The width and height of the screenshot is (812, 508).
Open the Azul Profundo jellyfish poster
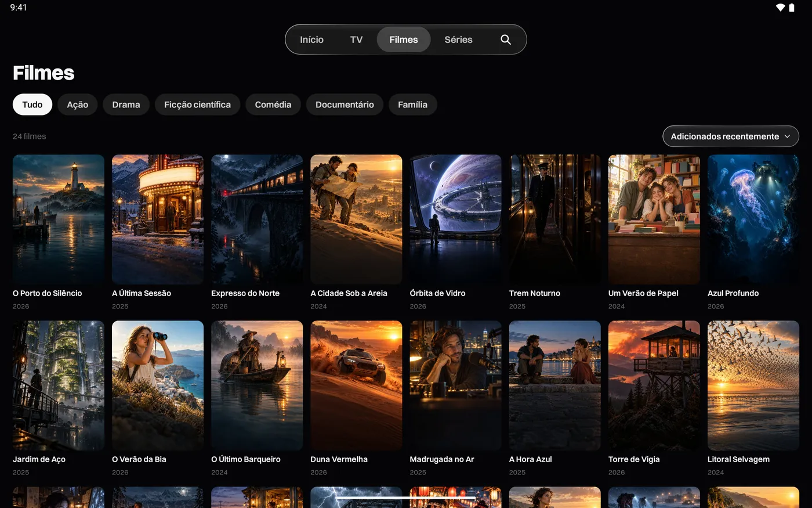(x=753, y=219)
